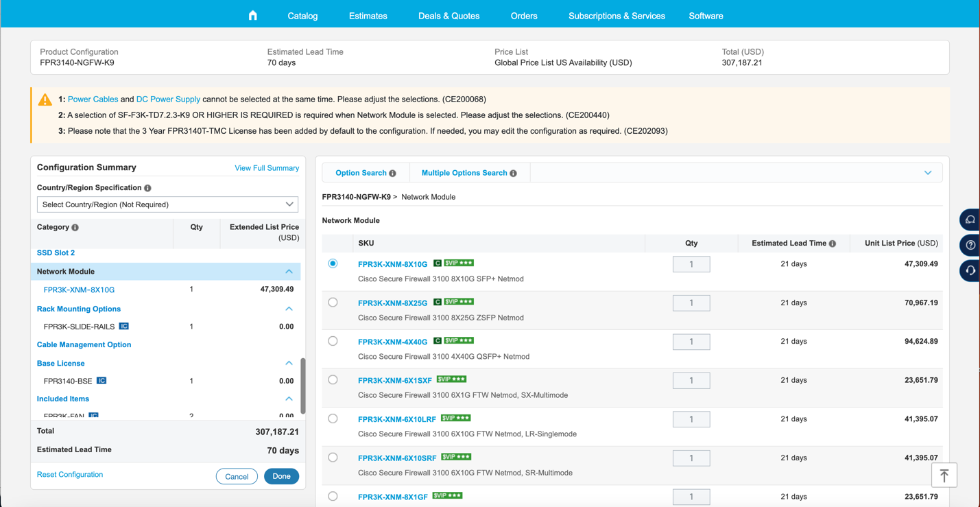The width and height of the screenshot is (980, 507).
Task: Open Subscriptions & Services menu
Action: pos(617,16)
